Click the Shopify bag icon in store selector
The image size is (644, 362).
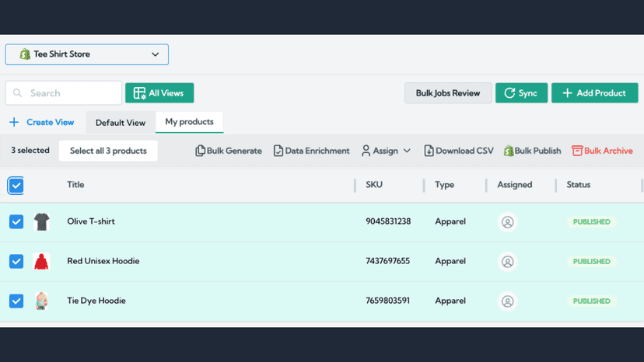[25, 54]
